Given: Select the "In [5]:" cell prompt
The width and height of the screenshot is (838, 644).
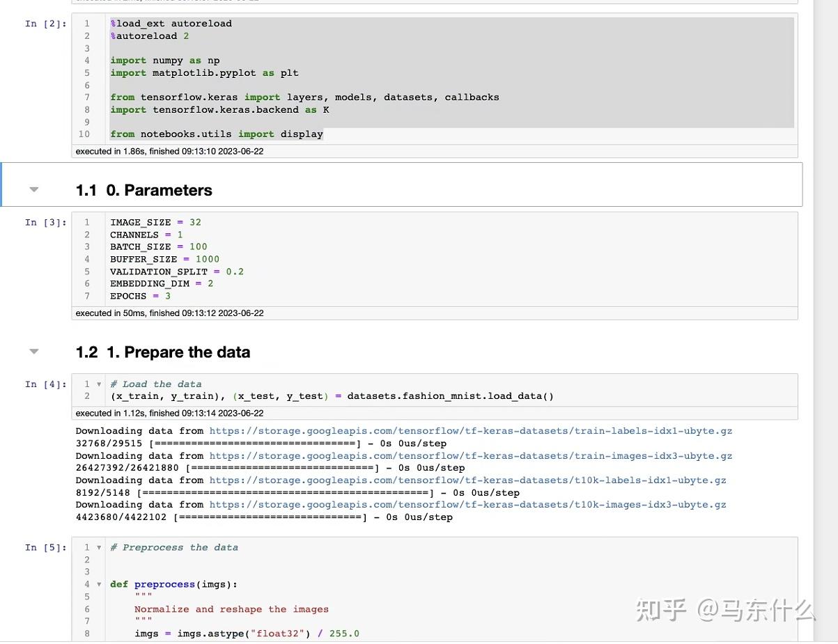Looking at the screenshot, I should tap(46, 548).
